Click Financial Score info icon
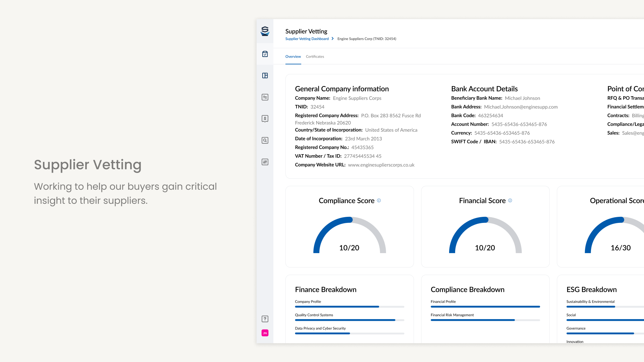The width and height of the screenshot is (644, 362). 510,200
